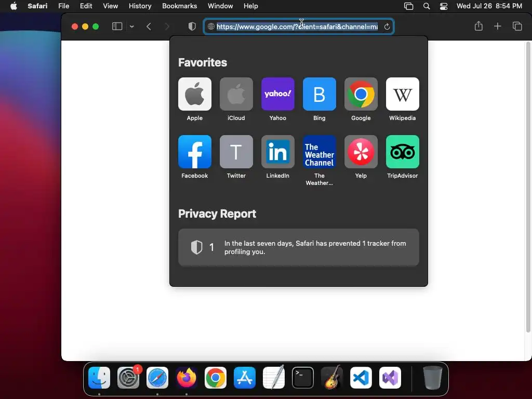Open the Apple favorite
Viewport: 532px width, 399px height.
(194, 94)
